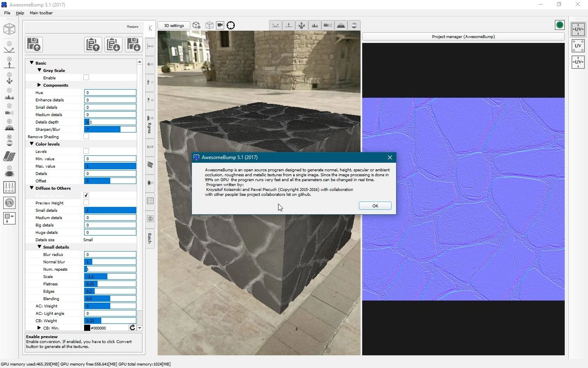Screen dimensions: 588x368
Task: Collapse the Small details subgroup
Action: [39, 247]
